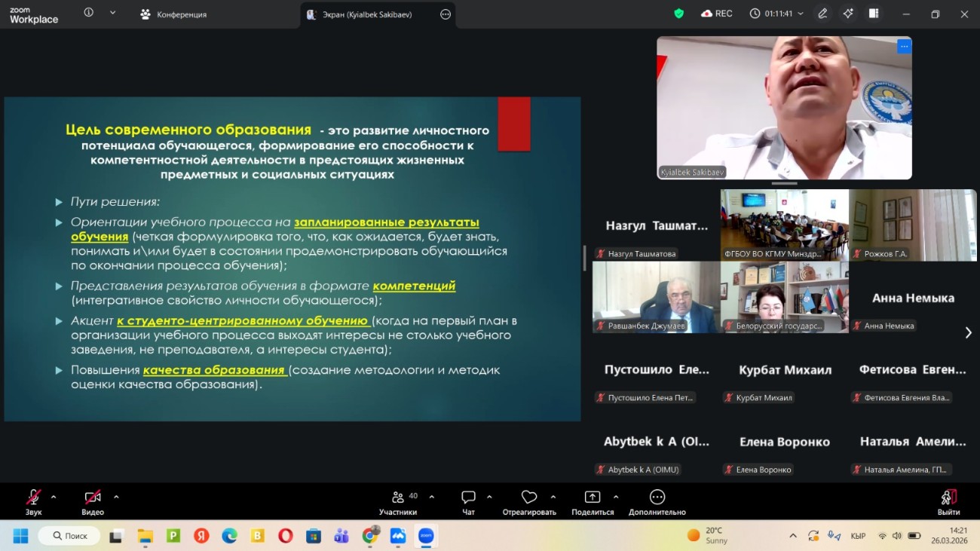Open the meeting Чат
Screen dimensions: 980x551
pos(468,500)
